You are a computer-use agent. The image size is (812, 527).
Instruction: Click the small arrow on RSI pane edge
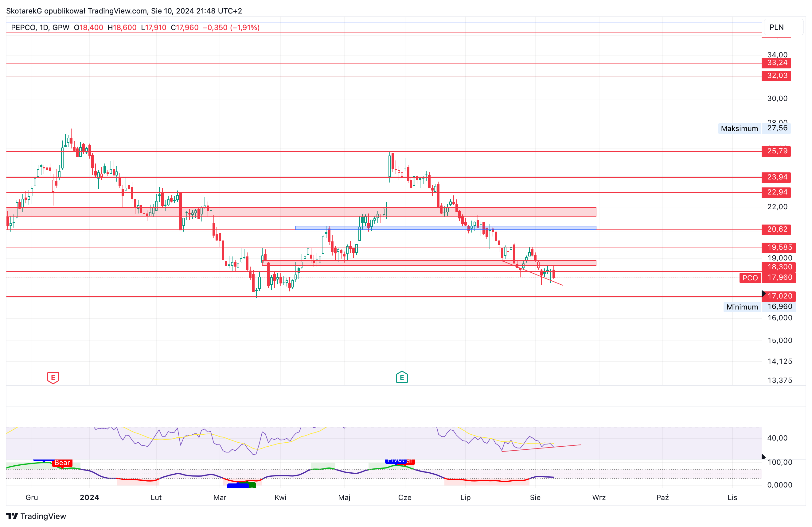tap(763, 457)
